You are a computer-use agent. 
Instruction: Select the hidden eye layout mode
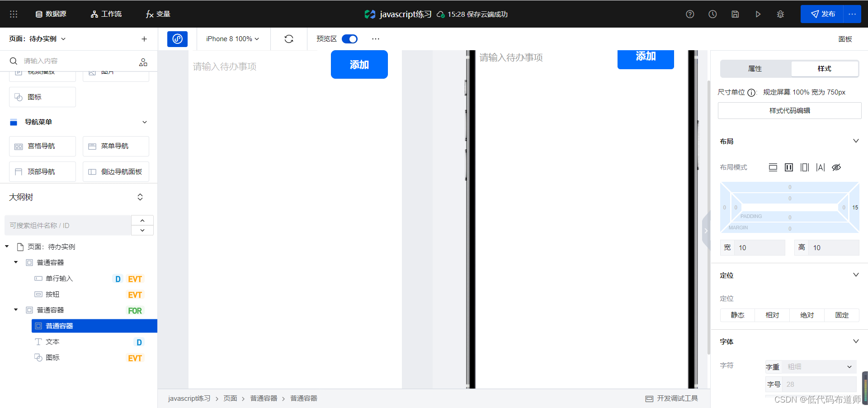[x=836, y=167]
